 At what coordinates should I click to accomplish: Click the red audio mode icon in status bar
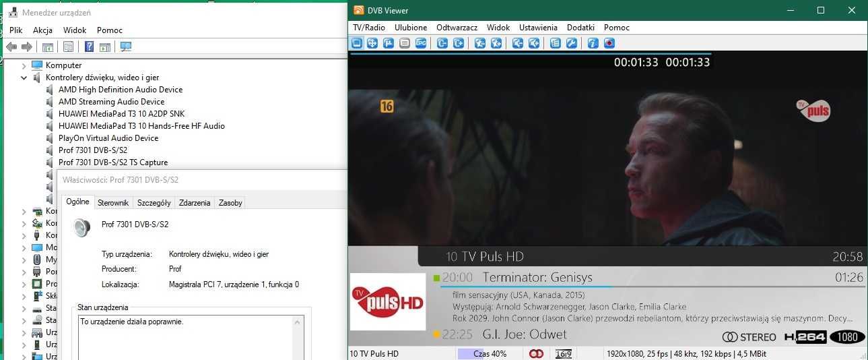click(x=536, y=354)
